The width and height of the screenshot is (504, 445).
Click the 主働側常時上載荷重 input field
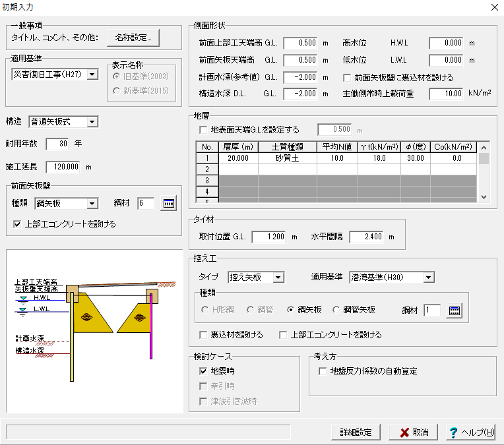pyautogui.click(x=446, y=94)
